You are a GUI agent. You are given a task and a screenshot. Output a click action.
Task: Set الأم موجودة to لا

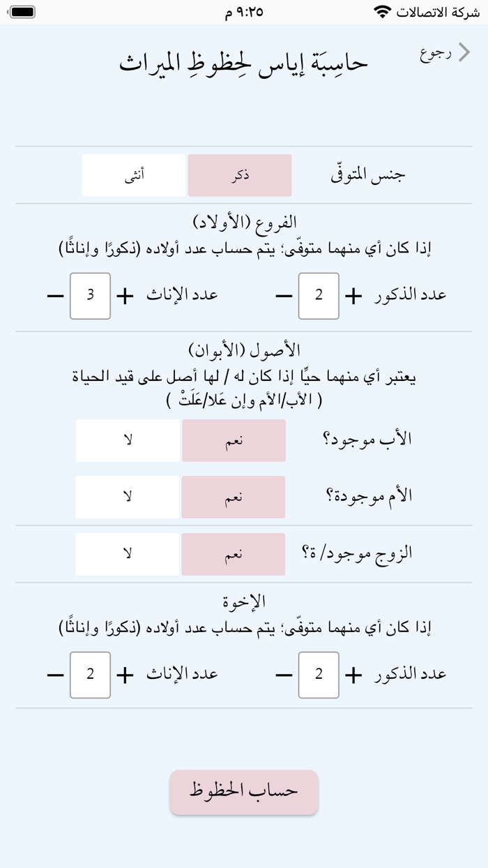pos(127,497)
